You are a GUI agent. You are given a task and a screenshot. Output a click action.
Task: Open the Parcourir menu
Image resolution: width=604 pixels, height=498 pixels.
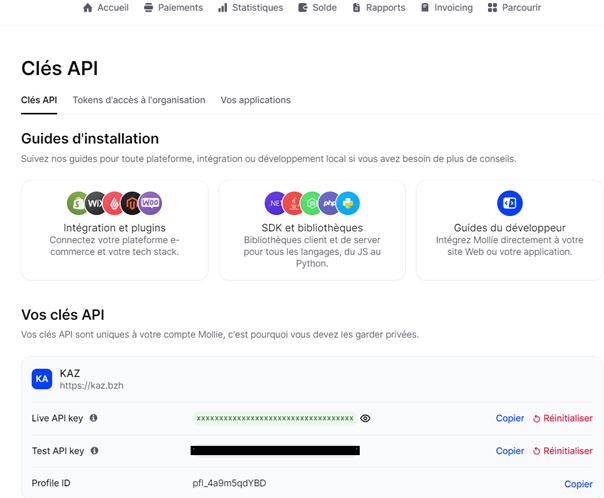click(514, 8)
